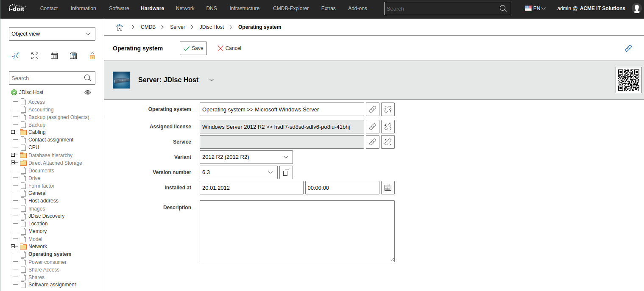Open the calendar icon in sidebar toolbar

point(54,56)
